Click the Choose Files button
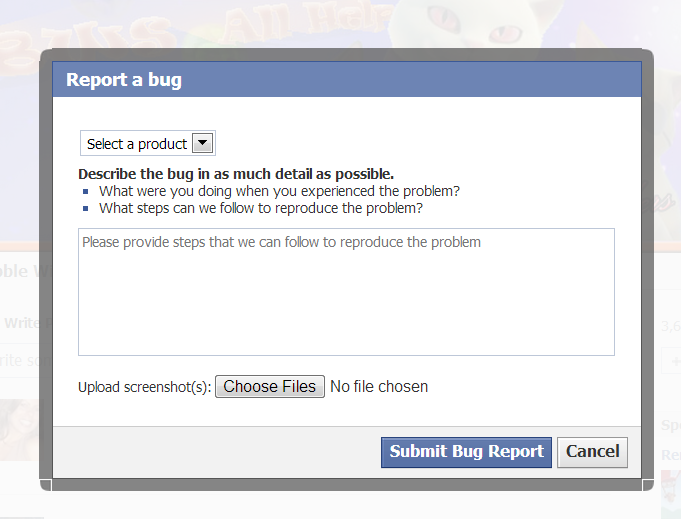 click(270, 387)
